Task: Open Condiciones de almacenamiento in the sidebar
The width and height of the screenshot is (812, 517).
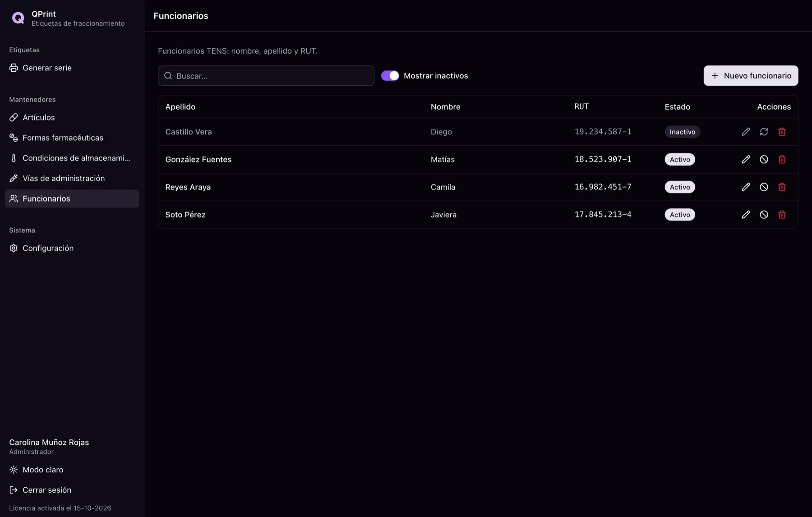Action: tap(72, 158)
